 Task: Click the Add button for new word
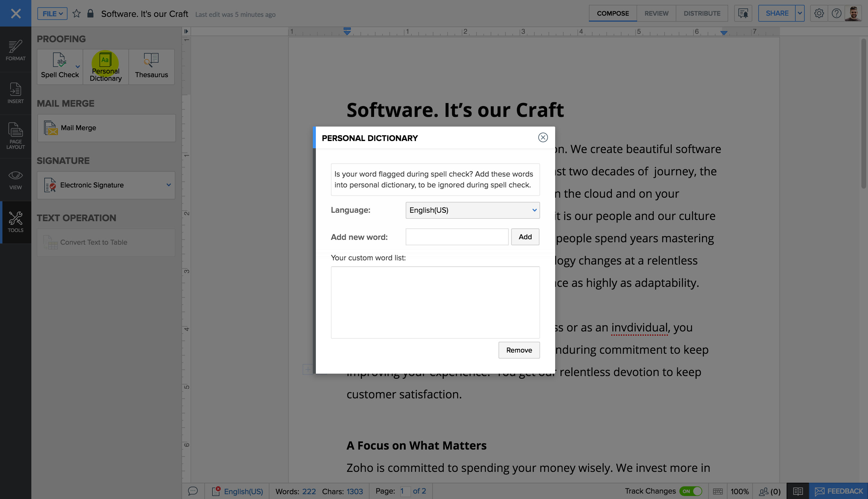coord(525,237)
